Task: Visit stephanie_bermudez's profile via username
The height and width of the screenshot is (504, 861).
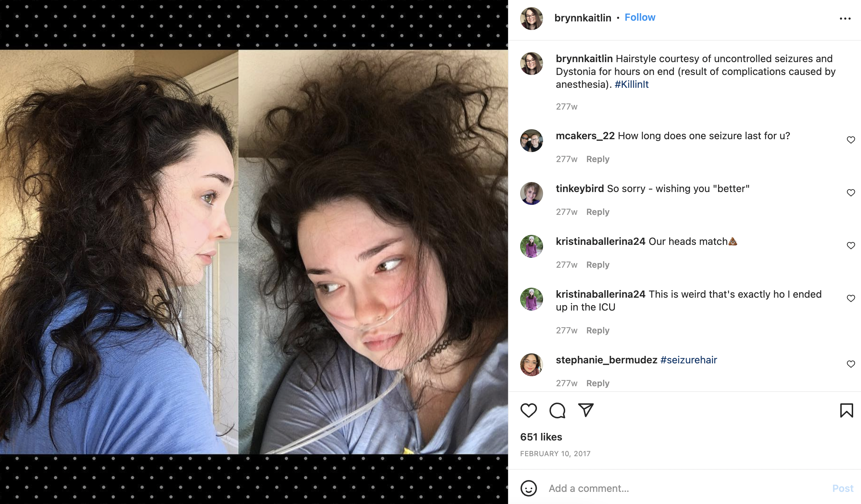Action: (606, 360)
